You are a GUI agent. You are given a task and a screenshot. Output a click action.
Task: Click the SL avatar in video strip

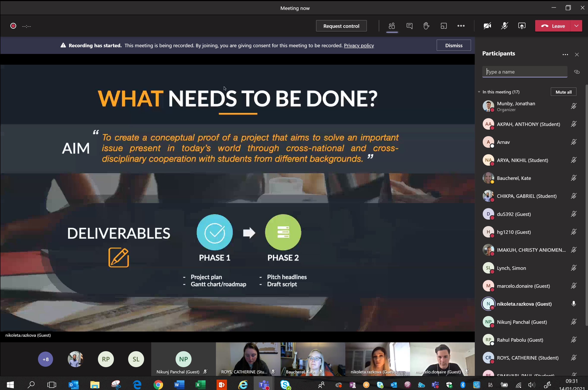tap(136, 359)
